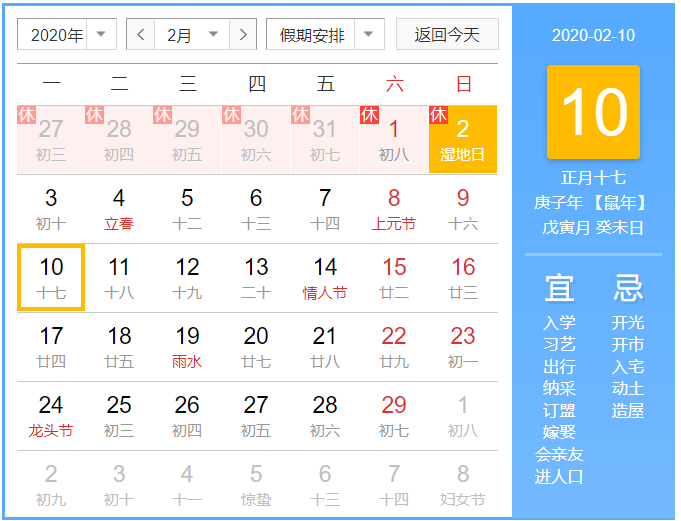The height and width of the screenshot is (521, 681).
Task: Select February 8 上元节
Action: pyautogui.click(x=394, y=209)
